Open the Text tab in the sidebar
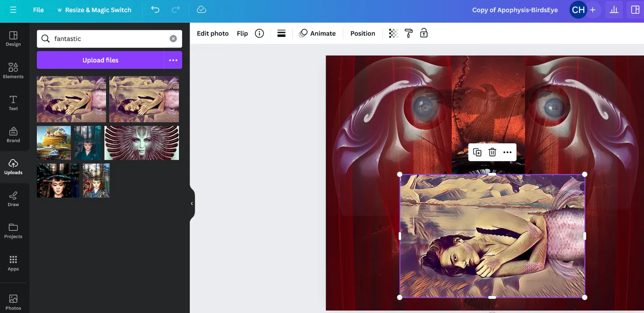The image size is (644, 313). click(x=13, y=103)
